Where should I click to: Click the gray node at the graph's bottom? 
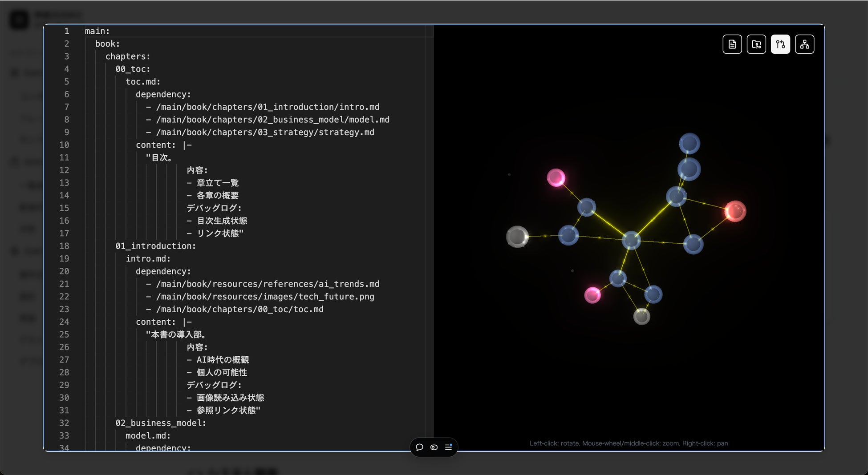click(642, 316)
